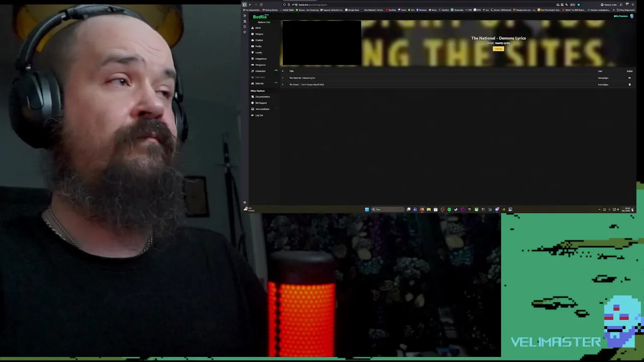
Task: Click the yellow Settings button
Action: pyautogui.click(x=498, y=49)
